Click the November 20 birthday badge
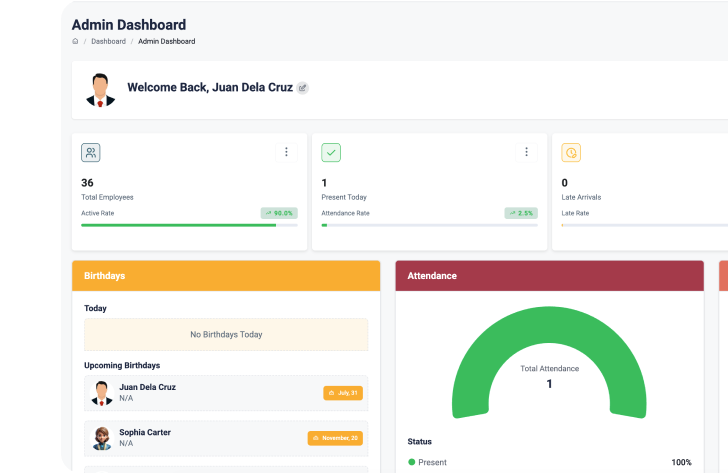 pyautogui.click(x=335, y=438)
